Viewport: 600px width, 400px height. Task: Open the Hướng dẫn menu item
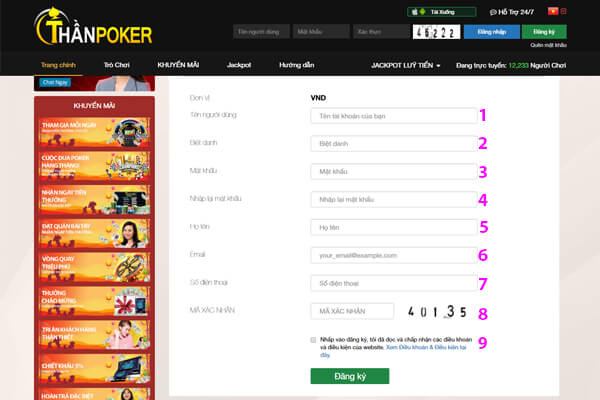(x=297, y=65)
